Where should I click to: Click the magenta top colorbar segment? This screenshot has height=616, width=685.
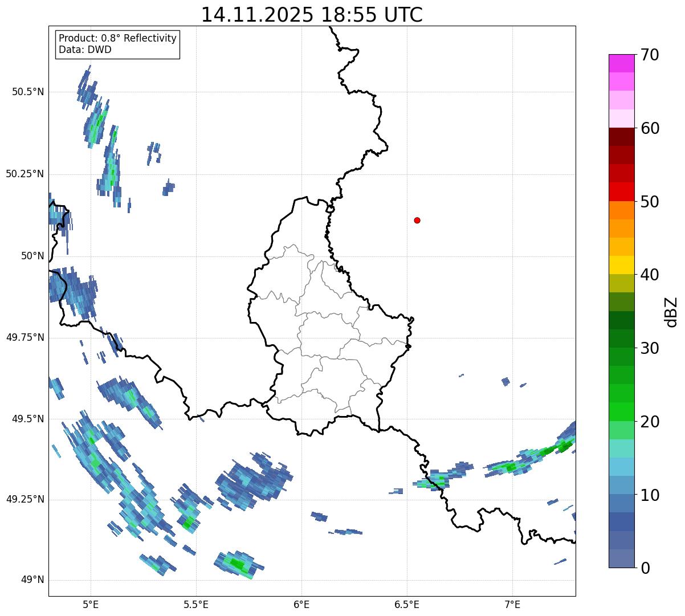pos(621,63)
